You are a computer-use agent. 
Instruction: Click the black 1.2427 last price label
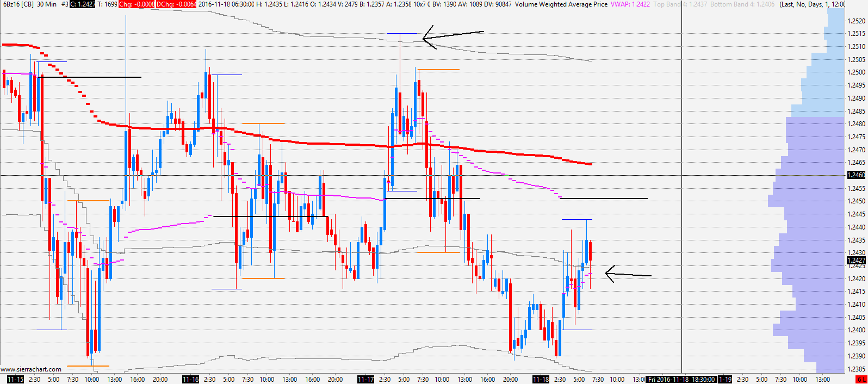[x=857, y=261]
